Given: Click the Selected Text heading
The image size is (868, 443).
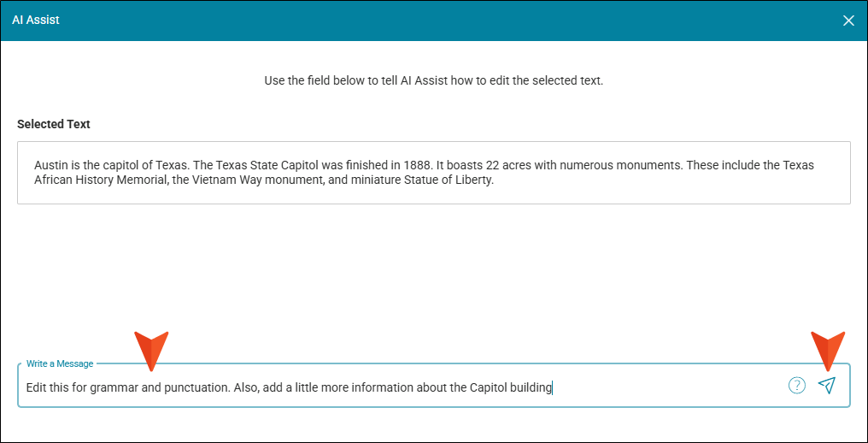Looking at the screenshot, I should pos(54,124).
